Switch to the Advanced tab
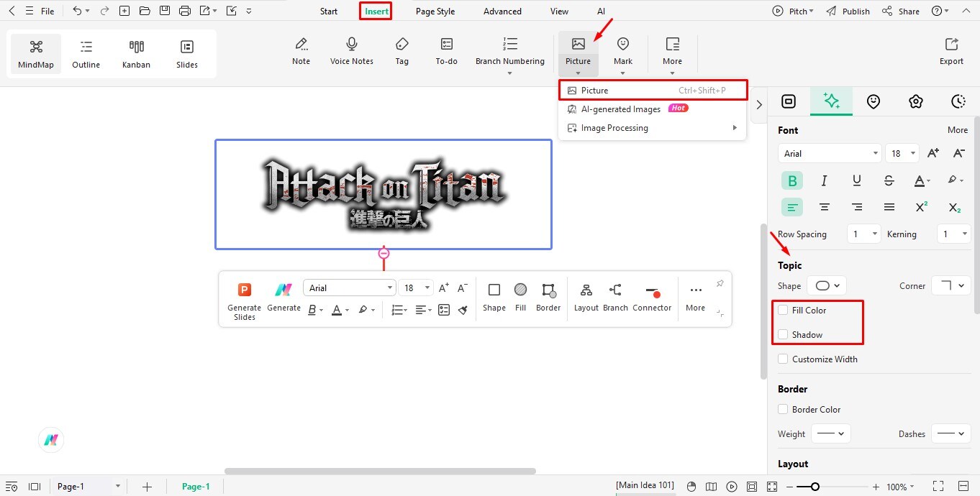 coord(502,11)
